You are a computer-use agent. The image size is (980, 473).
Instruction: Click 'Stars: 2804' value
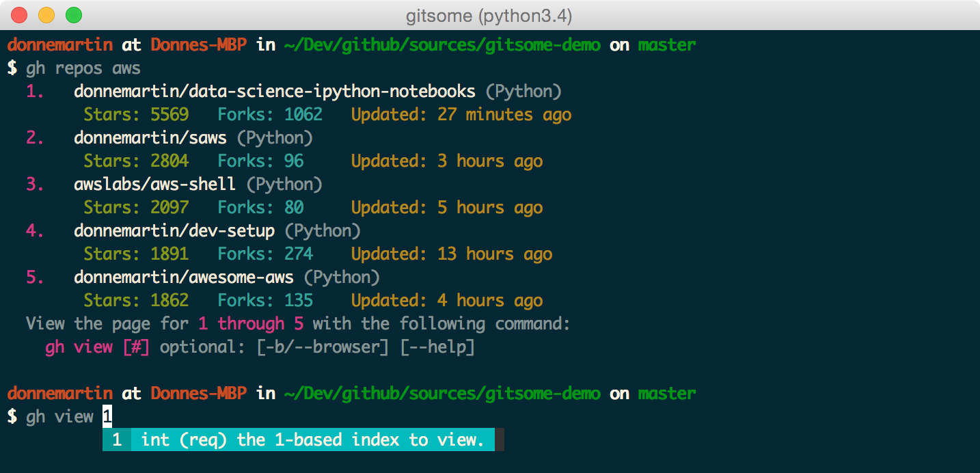point(136,161)
